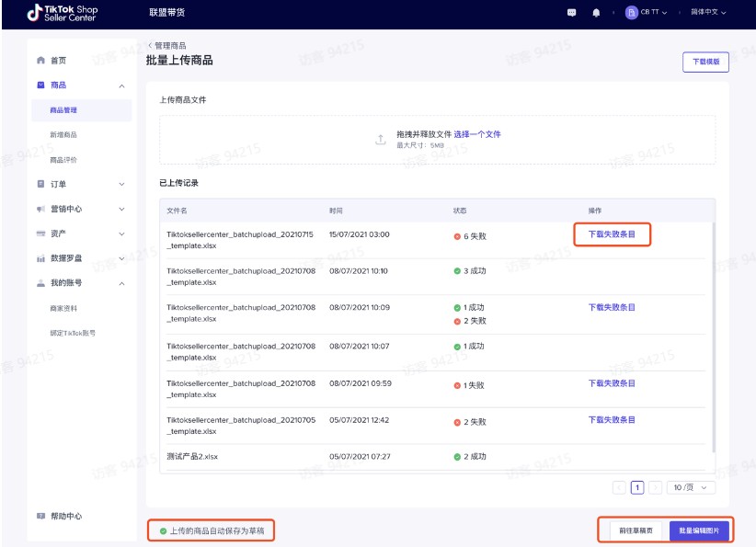Click the 营销中心 megaphone icon

pos(40,210)
